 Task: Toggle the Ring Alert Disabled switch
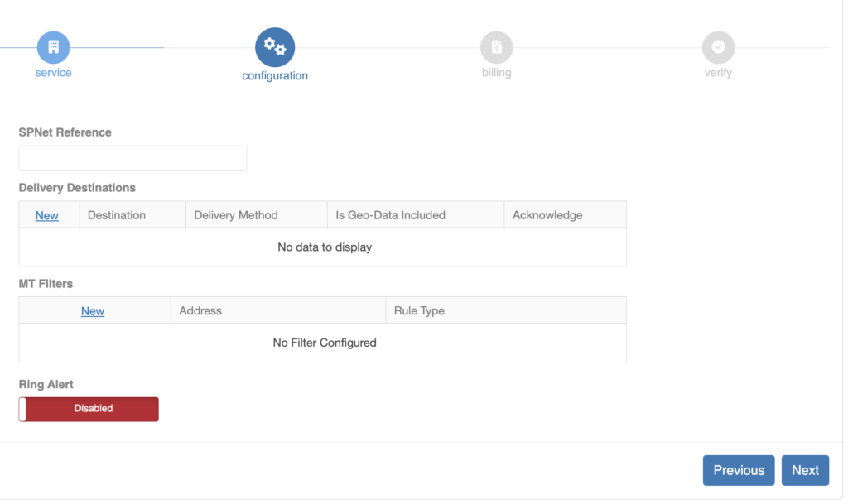pyautogui.click(x=89, y=409)
